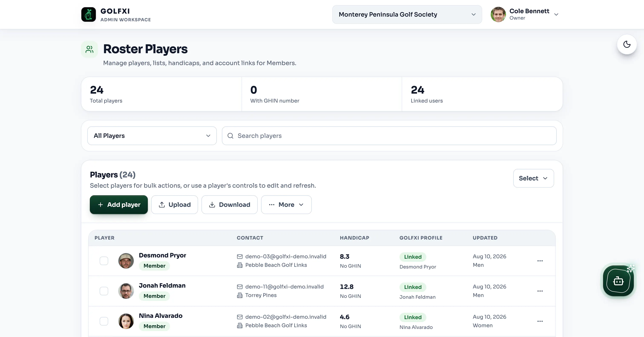Click the Roster Players people icon

pyautogui.click(x=89, y=49)
